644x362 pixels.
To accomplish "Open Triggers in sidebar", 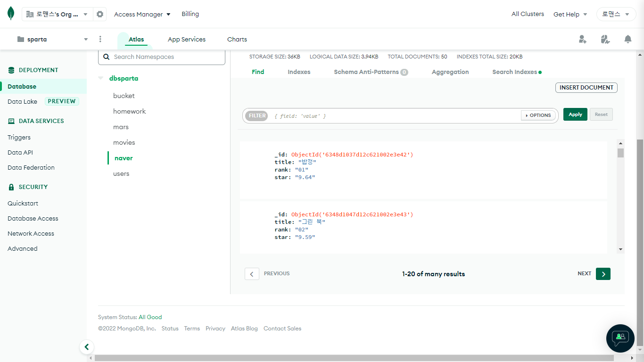I will [x=19, y=138].
